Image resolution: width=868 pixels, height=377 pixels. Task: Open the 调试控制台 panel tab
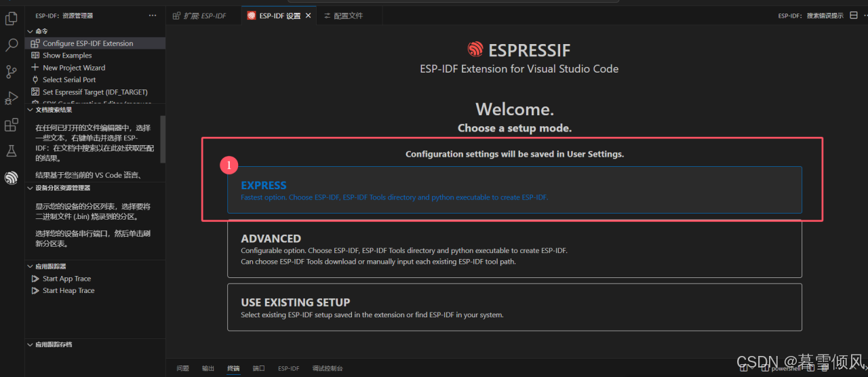click(x=328, y=368)
